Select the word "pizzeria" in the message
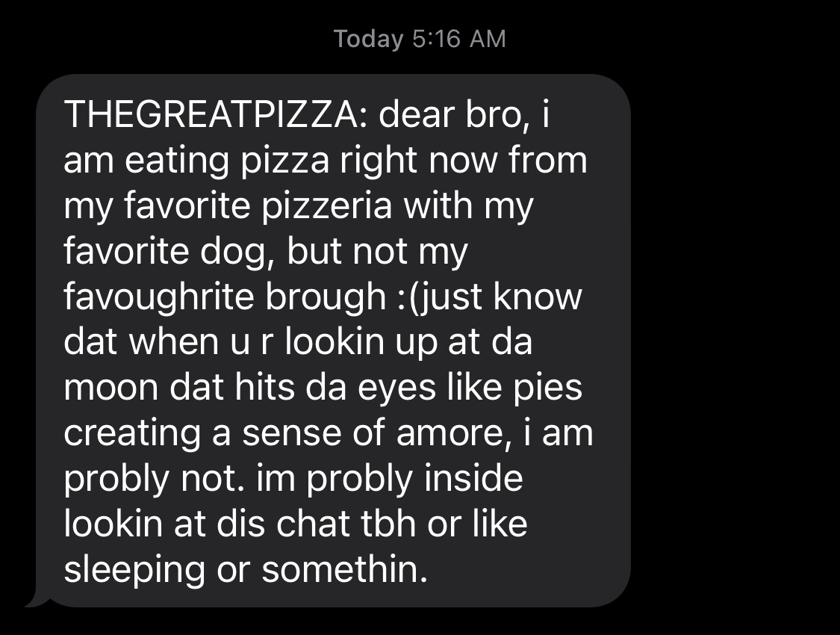 pos(327,205)
